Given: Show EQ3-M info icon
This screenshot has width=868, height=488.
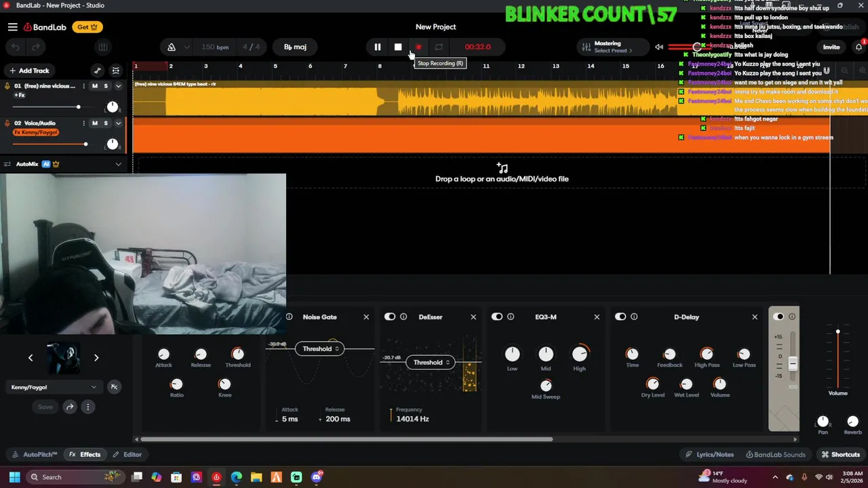Looking at the screenshot, I should (511, 317).
